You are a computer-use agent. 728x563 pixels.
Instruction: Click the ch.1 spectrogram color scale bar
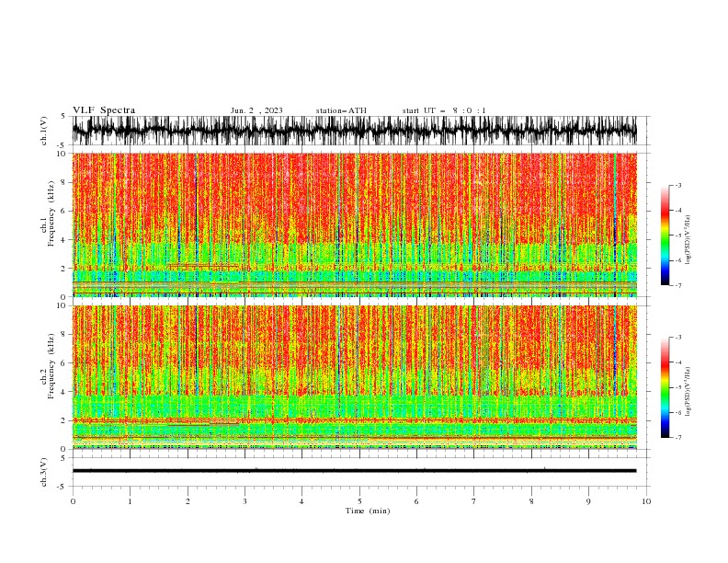[665, 236]
